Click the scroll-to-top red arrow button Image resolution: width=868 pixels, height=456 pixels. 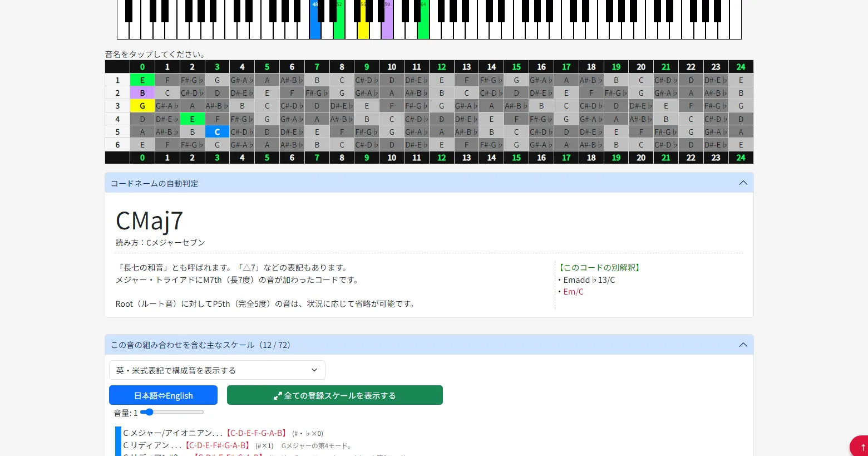tap(860, 447)
